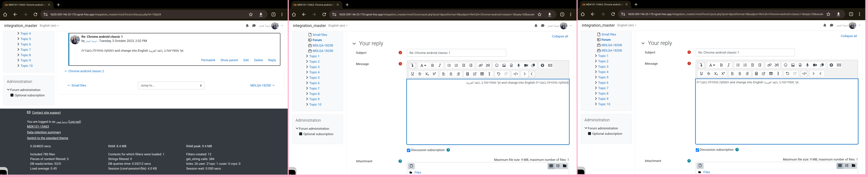868x177 pixels.
Task: Open Chrome three-dot menu in left window
Action: tap(282, 14)
